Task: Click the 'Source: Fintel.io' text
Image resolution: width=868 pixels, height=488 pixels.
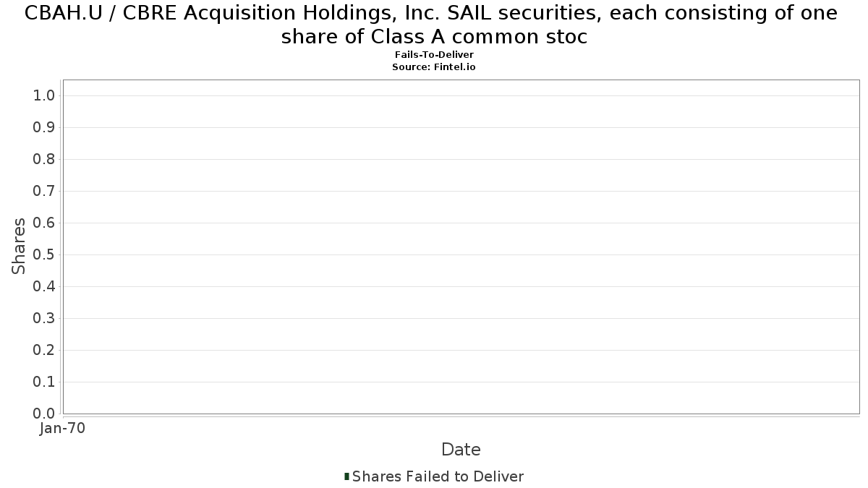Action: [434, 67]
